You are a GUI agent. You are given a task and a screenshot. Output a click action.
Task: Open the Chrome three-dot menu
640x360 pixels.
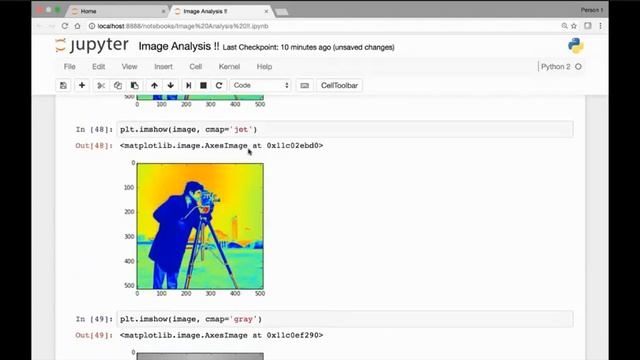600,26
